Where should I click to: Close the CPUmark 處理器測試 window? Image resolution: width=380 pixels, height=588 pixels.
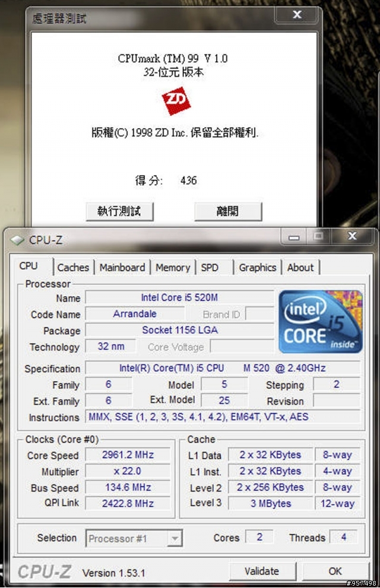pos(297,15)
